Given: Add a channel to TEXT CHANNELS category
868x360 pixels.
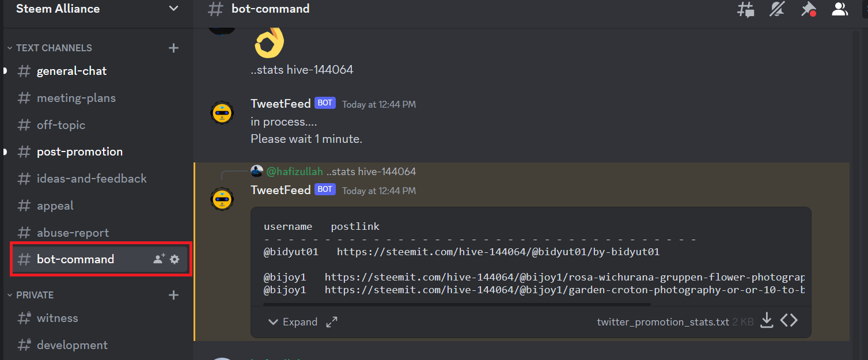Looking at the screenshot, I should click(x=173, y=48).
